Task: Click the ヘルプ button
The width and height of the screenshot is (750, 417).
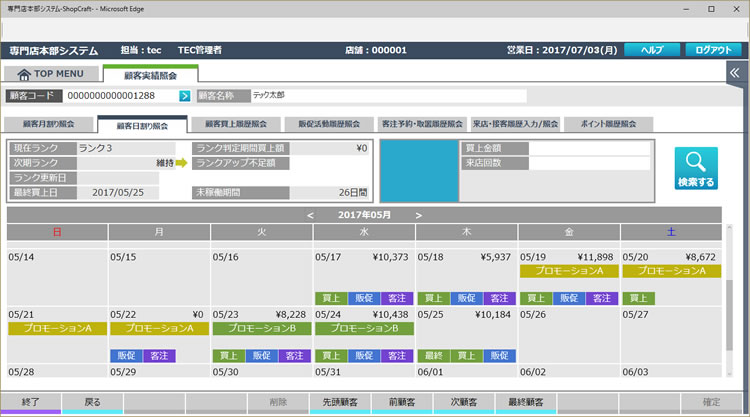Action: tap(651, 50)
